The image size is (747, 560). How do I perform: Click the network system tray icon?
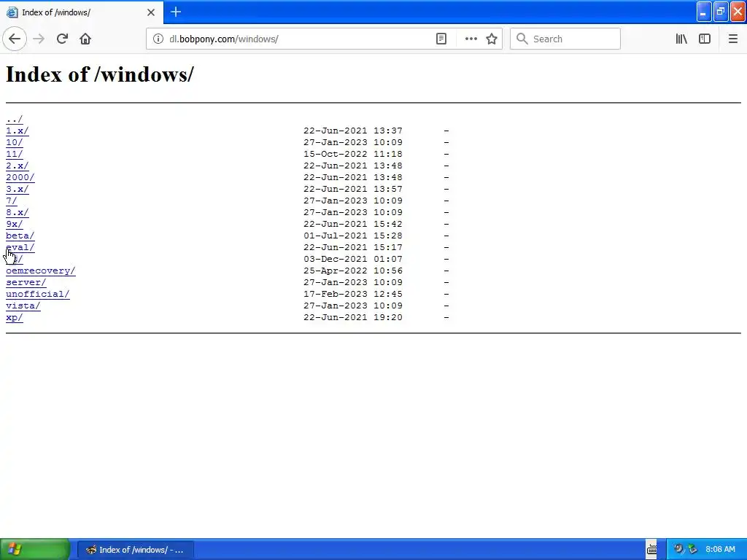[693, 549]
